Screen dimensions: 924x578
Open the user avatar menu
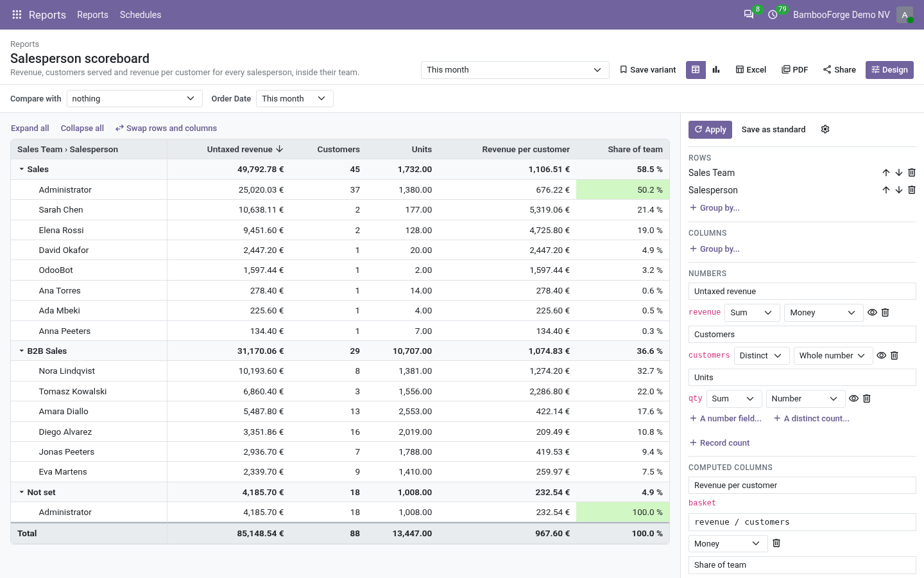point(905,15)
